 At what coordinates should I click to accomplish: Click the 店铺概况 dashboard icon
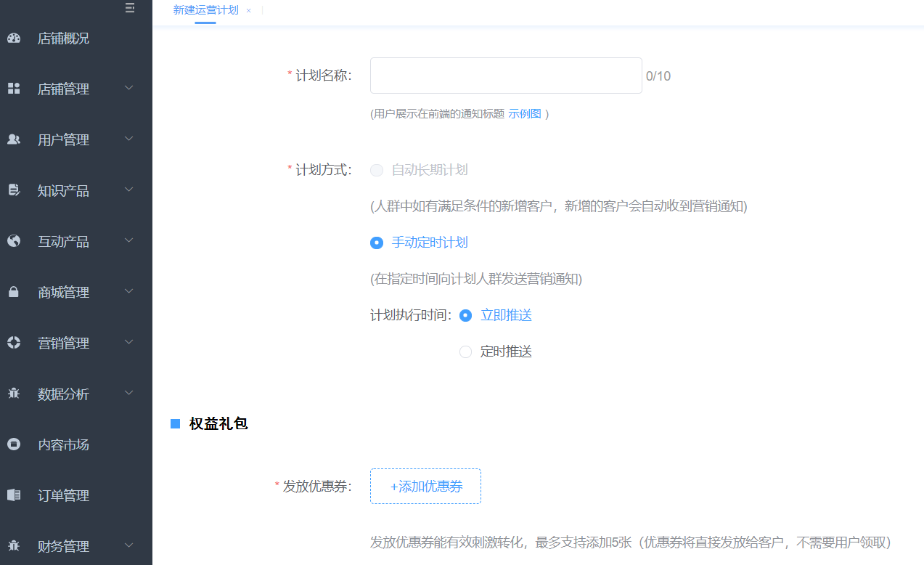click(14, 38)
